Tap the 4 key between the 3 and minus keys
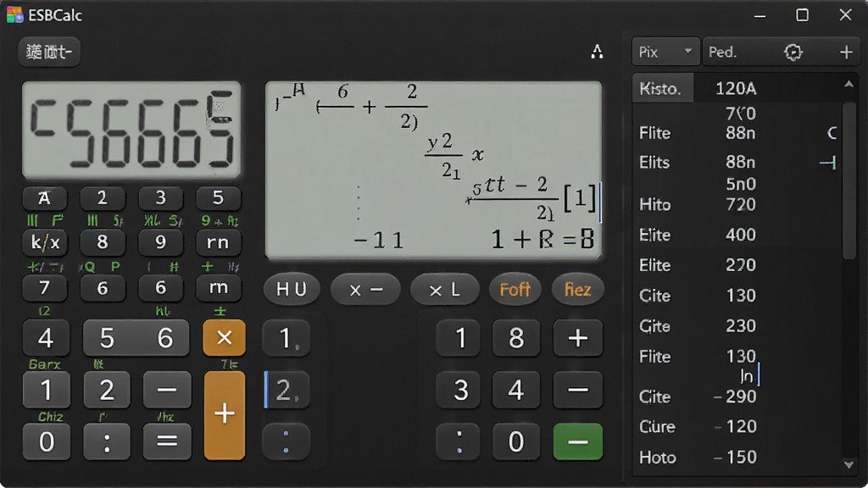 516,390
